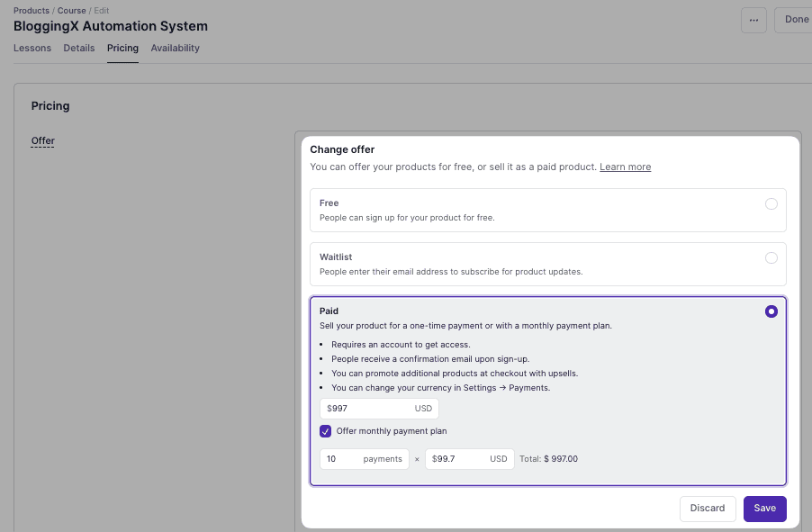
Task: Click the upsells at checkout bullet text
Action: point(455,374)
